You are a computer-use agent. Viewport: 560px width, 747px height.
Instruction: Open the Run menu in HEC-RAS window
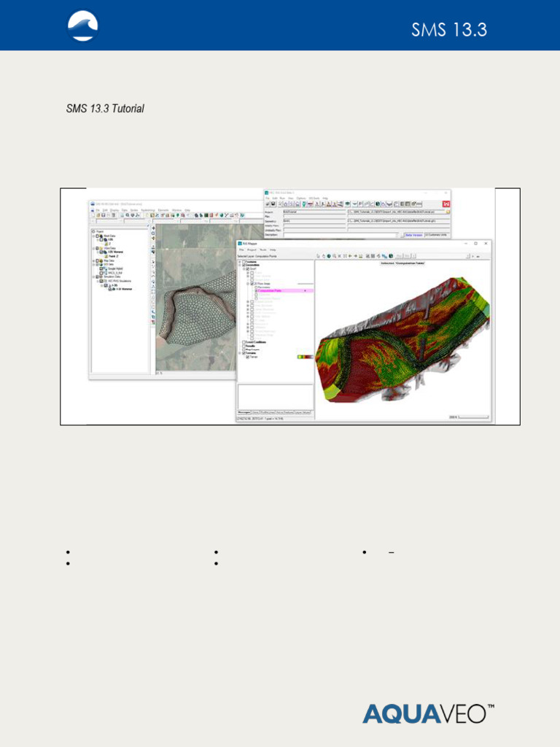282,198
